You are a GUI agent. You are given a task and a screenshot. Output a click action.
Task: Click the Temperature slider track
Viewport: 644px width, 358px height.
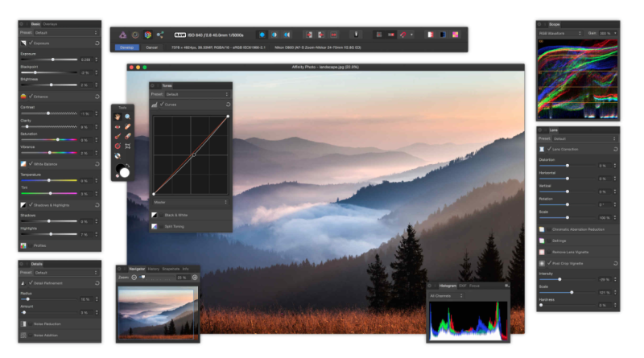pos(48,180)
